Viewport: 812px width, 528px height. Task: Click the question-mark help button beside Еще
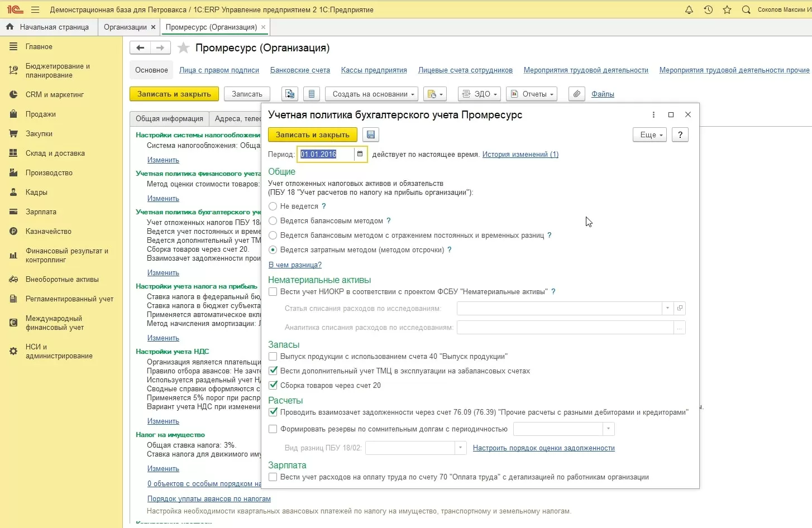680,135
